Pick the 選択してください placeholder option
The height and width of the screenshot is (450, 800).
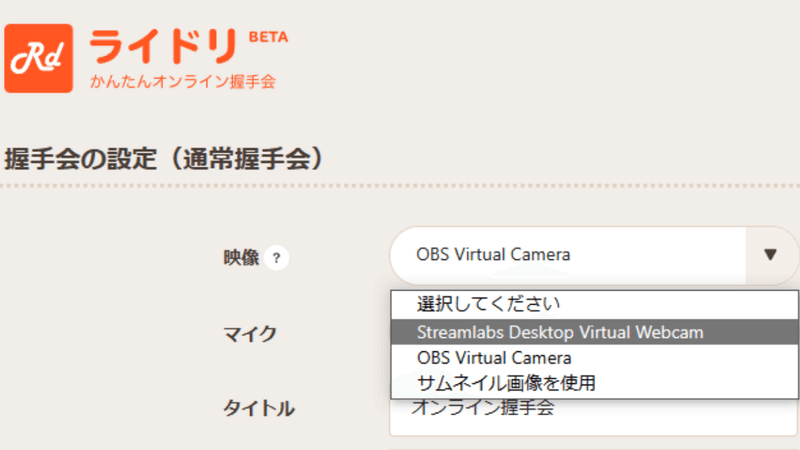[x=594, y=305]
